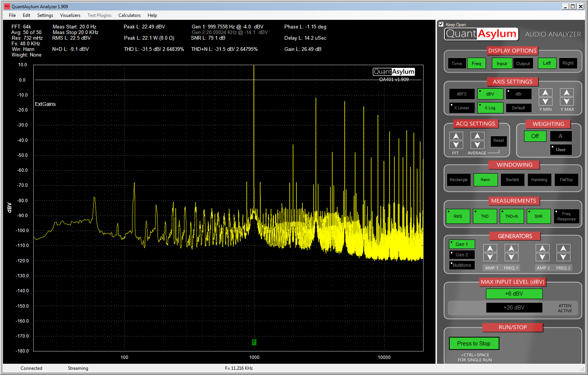Raise AMP 1 with the up arrow
This screenshot has height=375, width=588.
pos(490,248)
